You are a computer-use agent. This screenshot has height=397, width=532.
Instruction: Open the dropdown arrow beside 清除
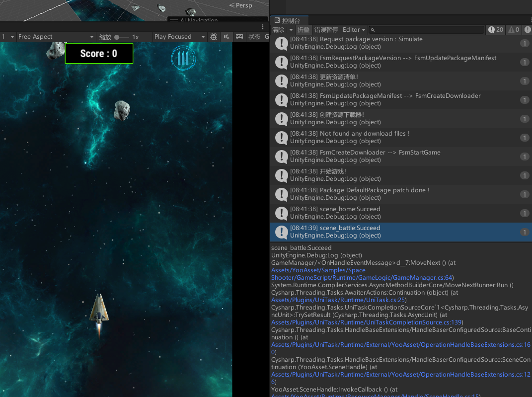point(291,30)
